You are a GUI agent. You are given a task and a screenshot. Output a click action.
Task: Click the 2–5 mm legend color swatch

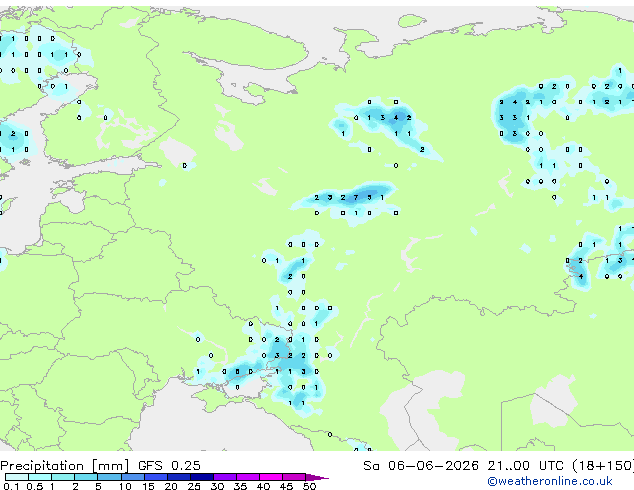coord(86,477)
